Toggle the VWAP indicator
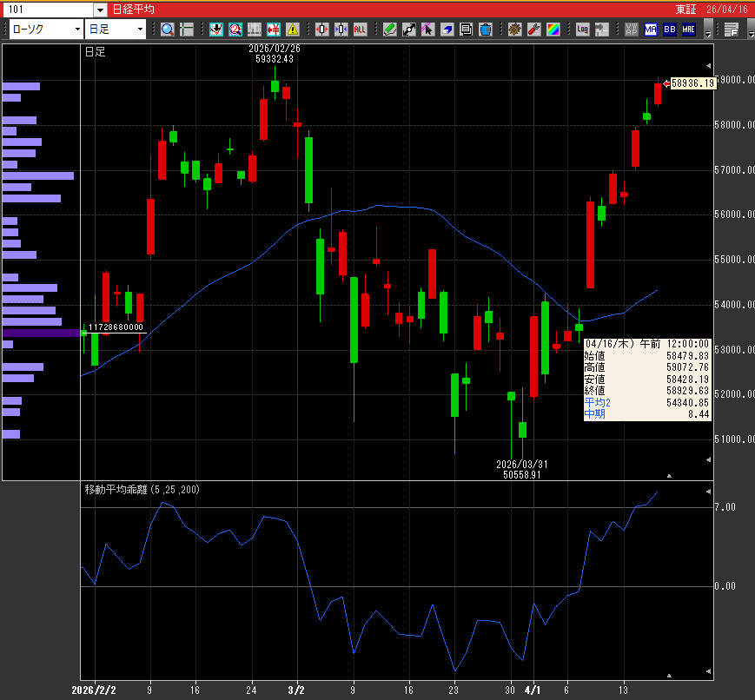This screenshot has height=700, width=755. click(632, 30)
